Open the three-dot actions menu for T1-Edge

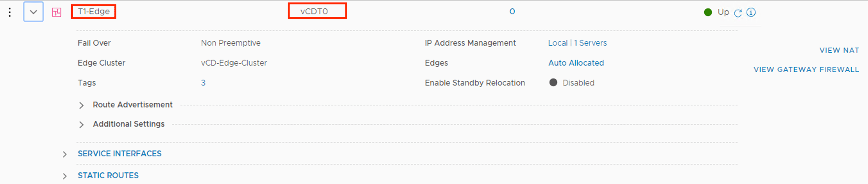[10, 12]
